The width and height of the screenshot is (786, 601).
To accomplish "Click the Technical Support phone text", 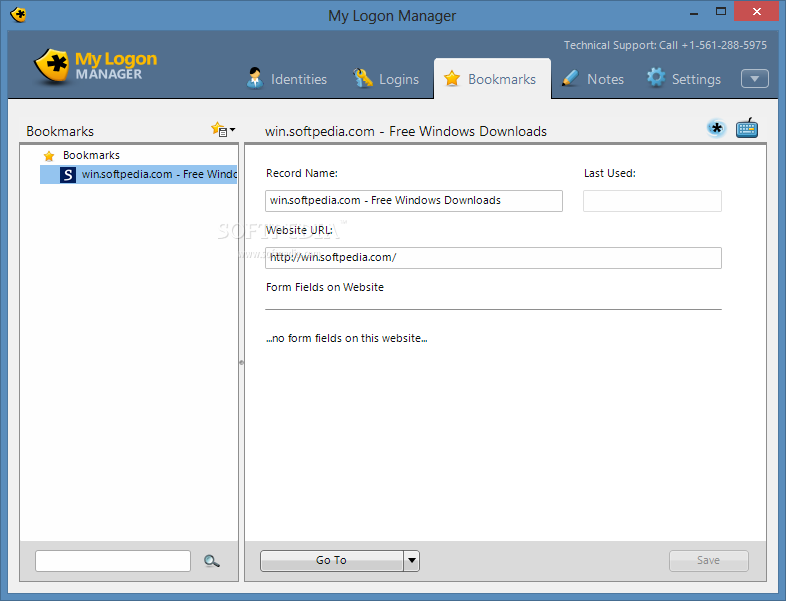I will coord(665,45).
